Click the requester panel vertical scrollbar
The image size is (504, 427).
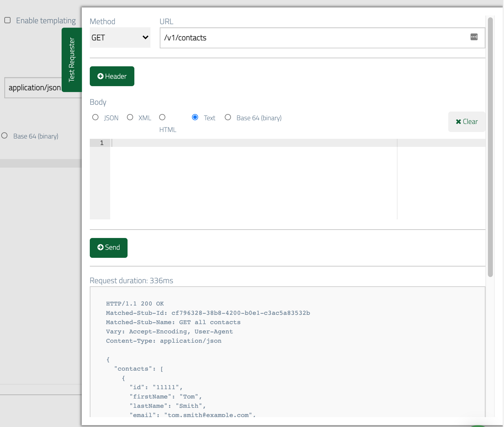click(490, 147)
